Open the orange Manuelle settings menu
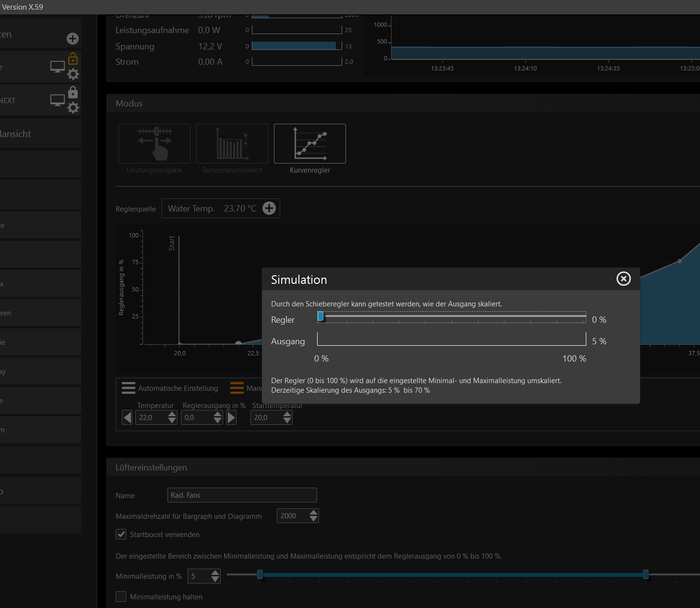The image size is (700, 608). click(x=237, y=387)
